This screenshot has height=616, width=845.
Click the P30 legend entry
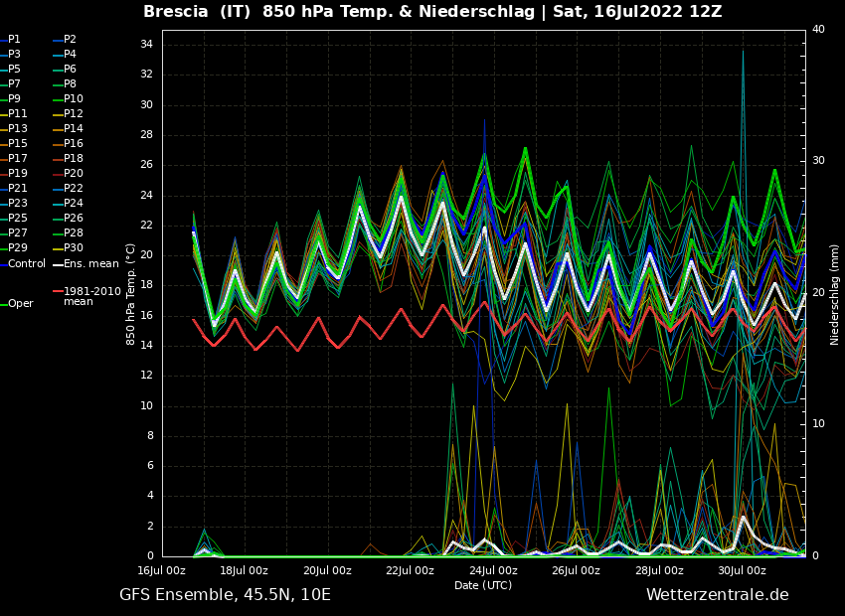click(x=74, y=248)
